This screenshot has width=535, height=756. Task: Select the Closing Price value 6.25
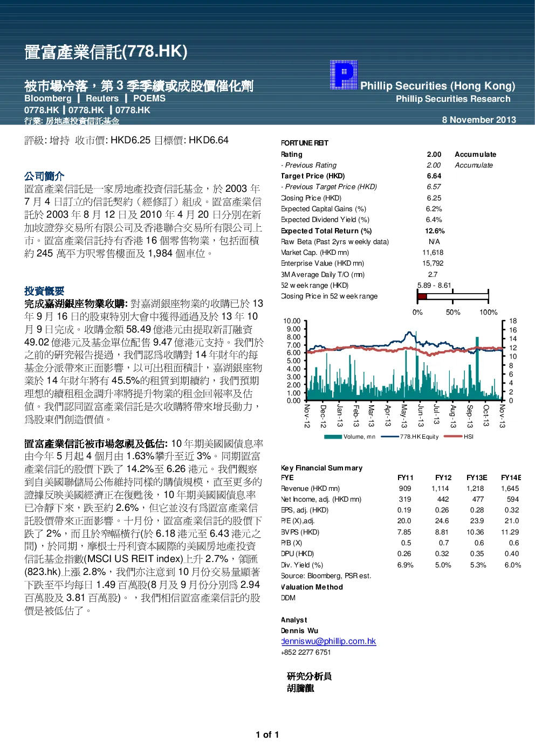(x=434, y=198)
